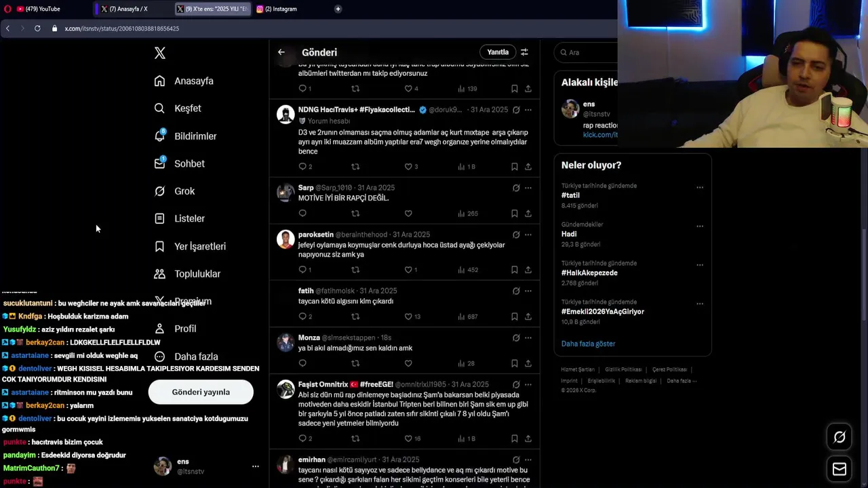
Task: Click the Yanıtla button
Action: pos(498,52)
